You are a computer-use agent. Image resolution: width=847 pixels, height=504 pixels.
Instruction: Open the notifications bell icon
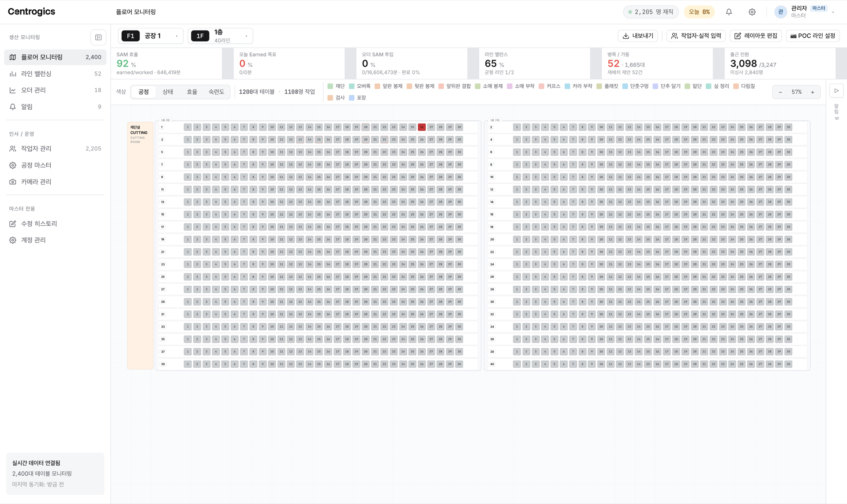click(729, 12)
